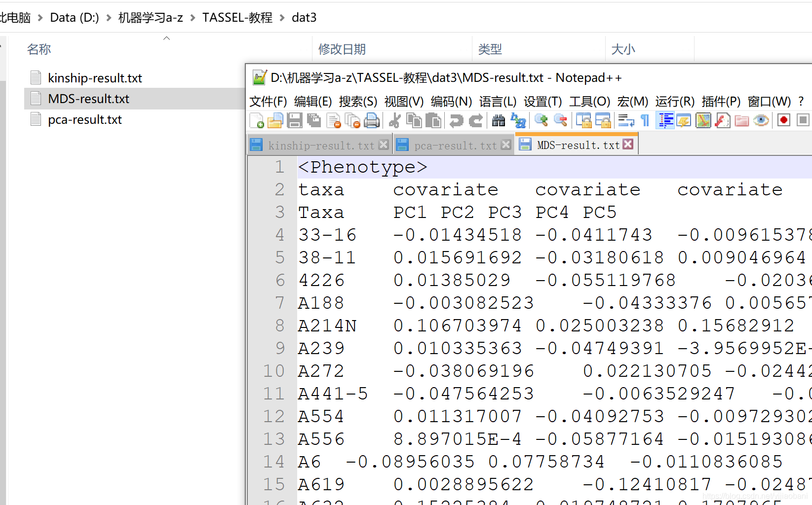
Task: Open kinship-result.txt from the file list
Action: (95, 77)
